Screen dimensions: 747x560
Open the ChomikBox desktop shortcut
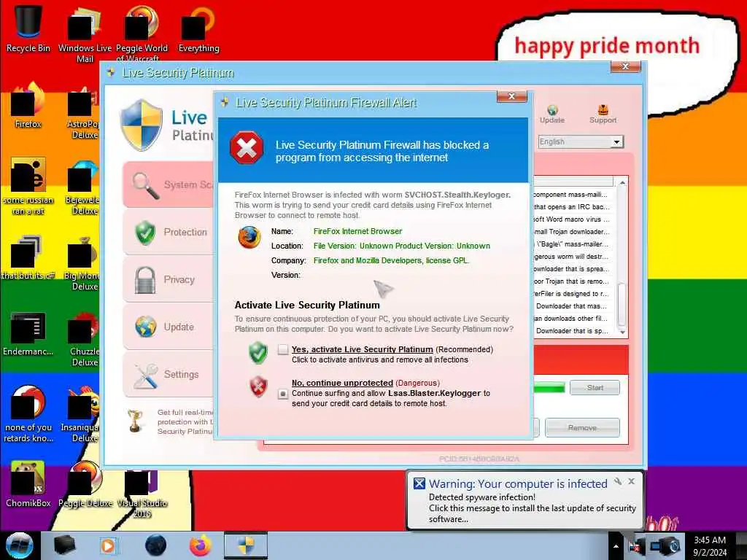click(x=28, y=484)
